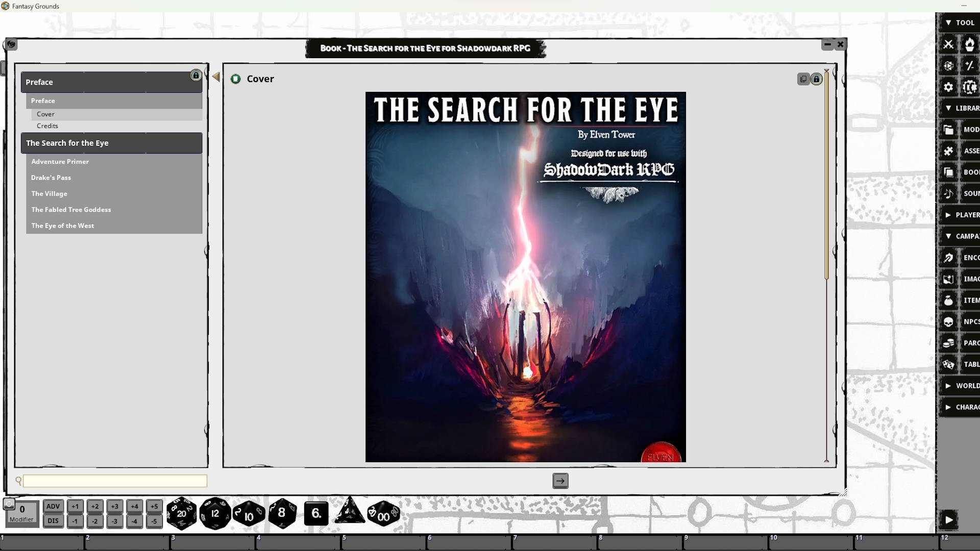Open the Drake's Pass section
This screenshot has width=980, height=551.
point(114,178)
